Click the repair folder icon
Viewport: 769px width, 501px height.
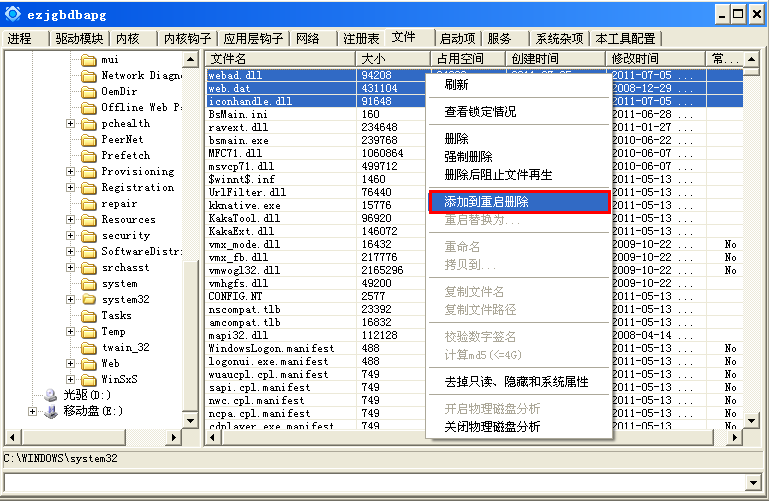pyautogui.click(x=88, y=204)
